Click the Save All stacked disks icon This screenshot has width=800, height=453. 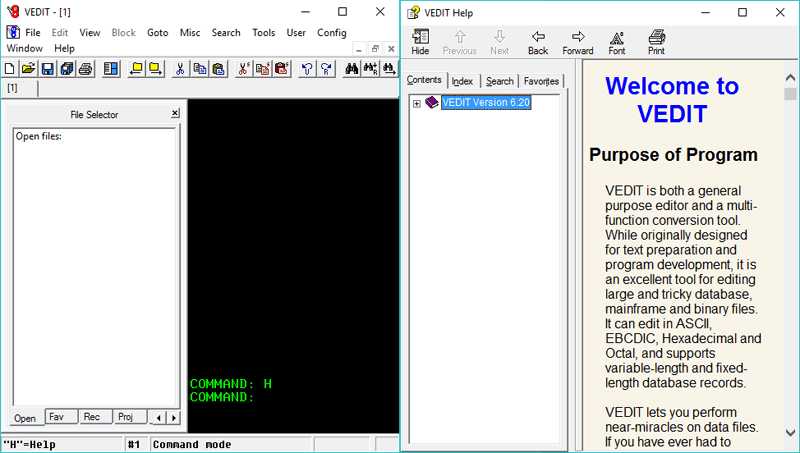(x=66, y=68)
